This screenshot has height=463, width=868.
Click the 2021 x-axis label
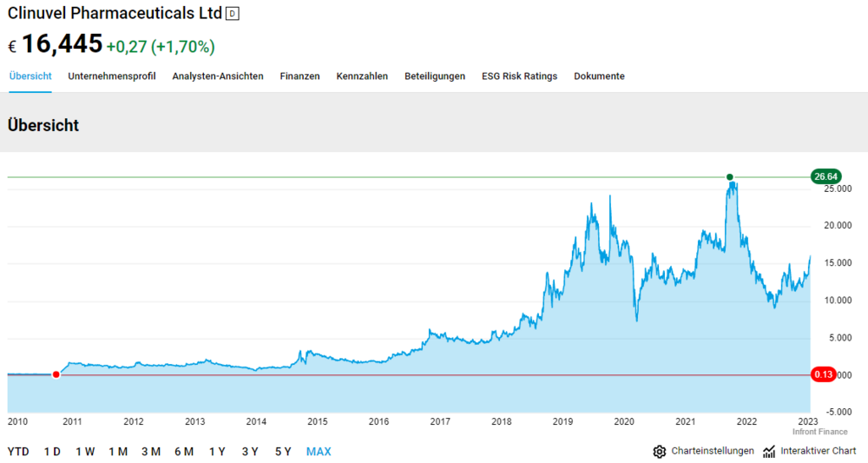coord(686,422)
